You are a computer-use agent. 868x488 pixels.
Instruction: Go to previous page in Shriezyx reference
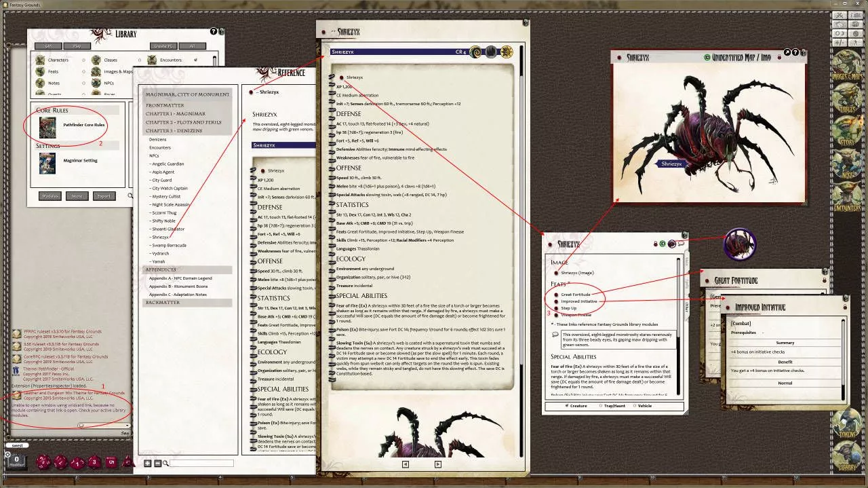pyautogui.click(x=406, y=464)
